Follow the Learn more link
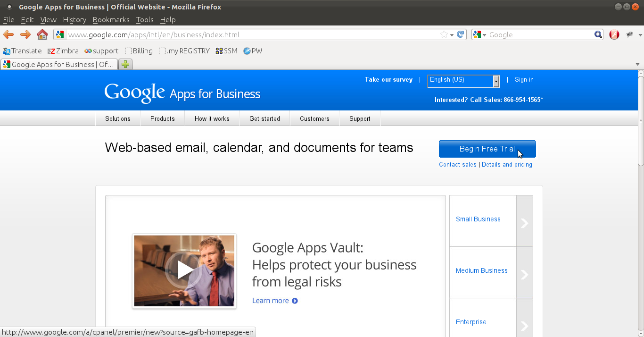 [x=271, y=301]
